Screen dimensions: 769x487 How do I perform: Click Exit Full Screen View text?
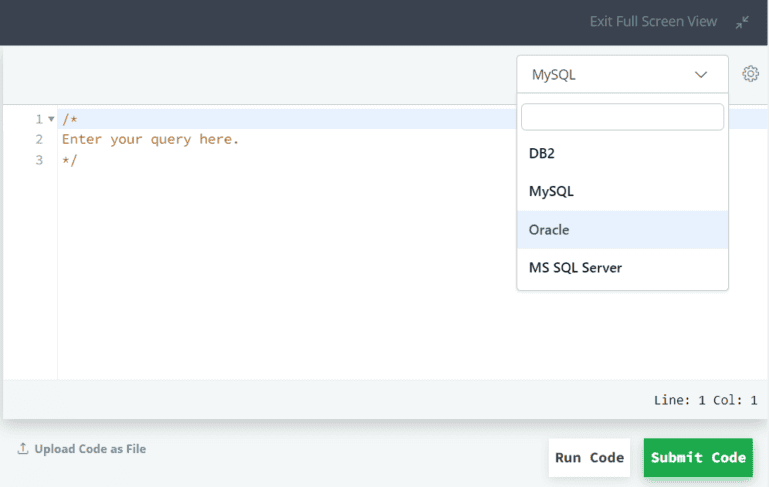point(653,22)
